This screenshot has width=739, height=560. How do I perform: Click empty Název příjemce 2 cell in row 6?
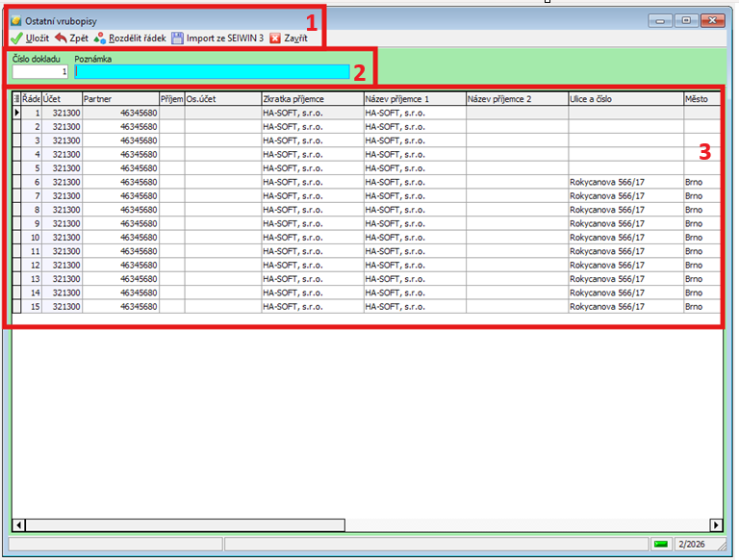point(518,182)
